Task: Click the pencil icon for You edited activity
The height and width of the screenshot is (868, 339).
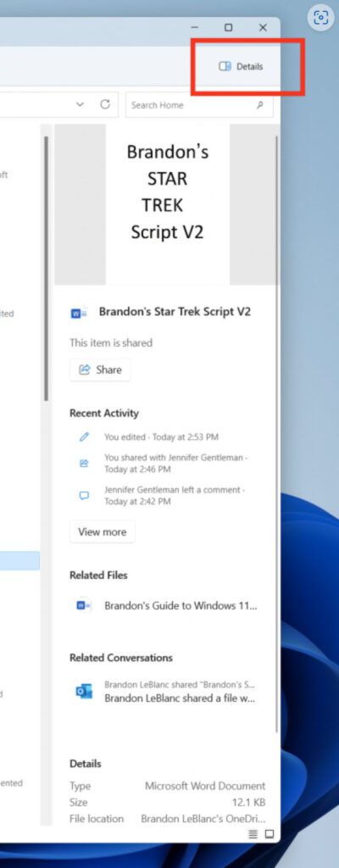Action: pos(84,437)
